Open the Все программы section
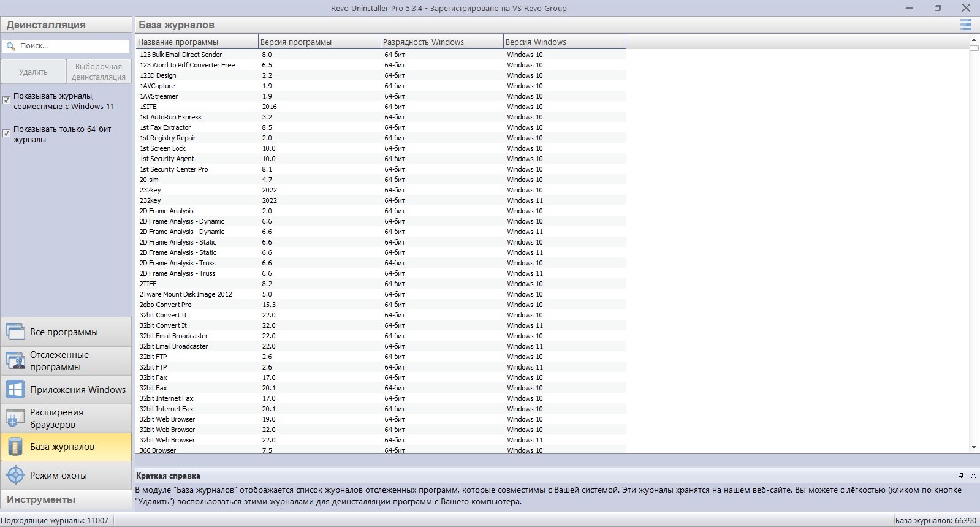Image resolution: width=980 pixels, height=527 pixels. tap(66, 332)
